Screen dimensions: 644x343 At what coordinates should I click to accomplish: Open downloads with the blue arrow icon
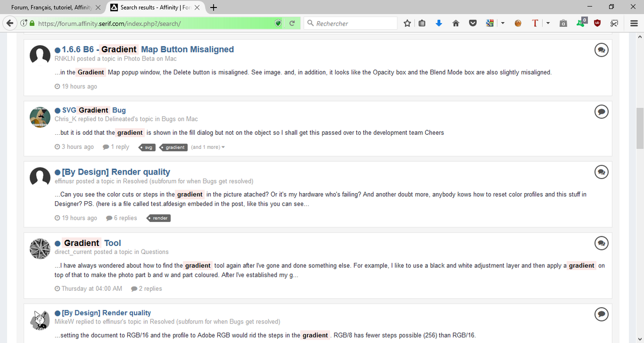click(439, 23)
